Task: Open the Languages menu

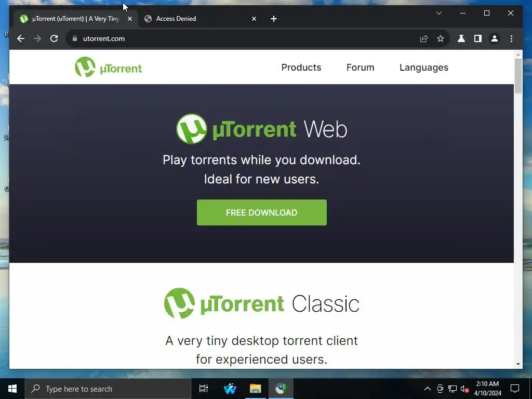Action: [424, 68]
